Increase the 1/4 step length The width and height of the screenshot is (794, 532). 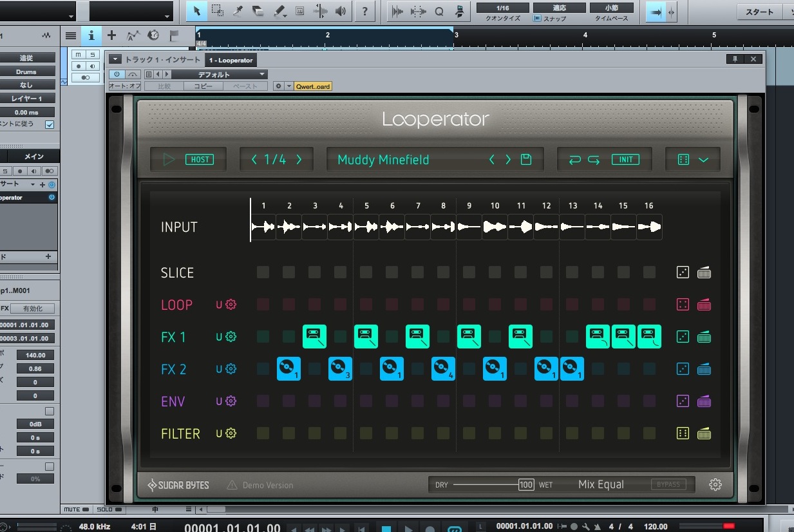tap(299, 160)
